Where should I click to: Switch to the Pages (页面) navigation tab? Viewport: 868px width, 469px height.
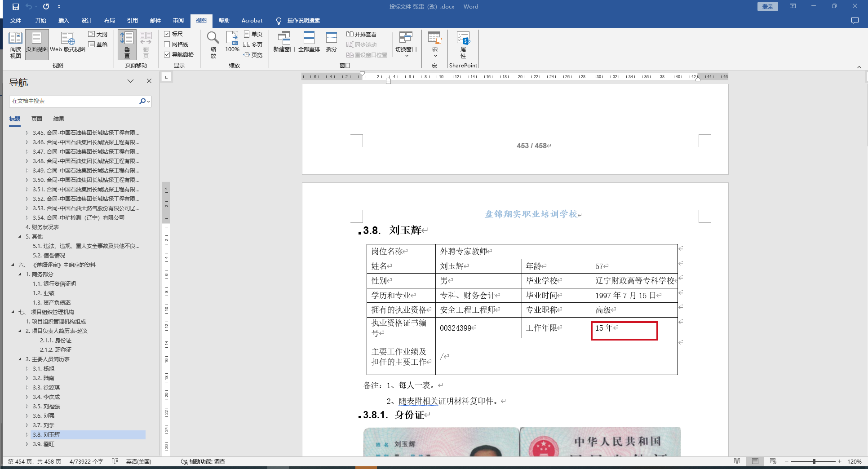point(37,119)
